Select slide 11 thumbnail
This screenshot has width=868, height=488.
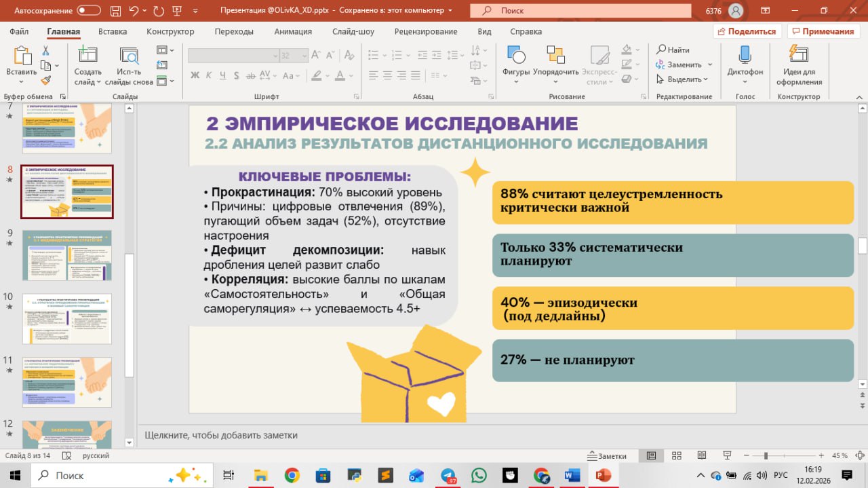click(67, 382)
